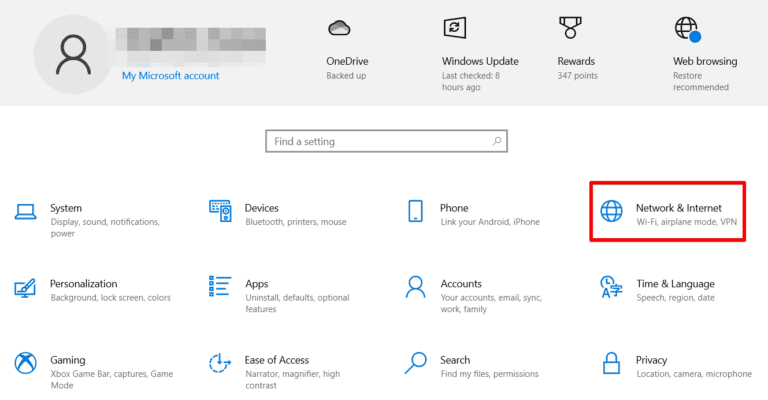Image resolution: width=768 pixels, height=400 pixels.
Task: Open the System settings category
Action: point(66,208)
